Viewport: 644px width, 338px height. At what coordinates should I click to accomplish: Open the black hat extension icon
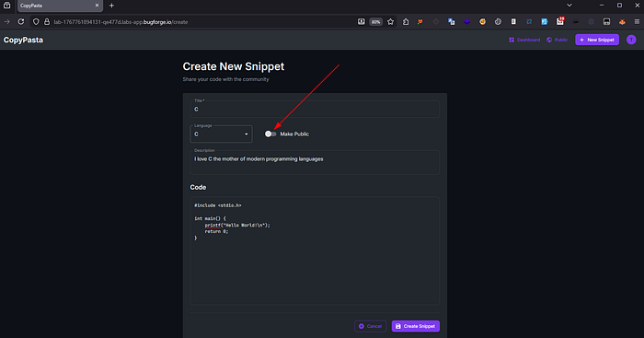[575, 22]
